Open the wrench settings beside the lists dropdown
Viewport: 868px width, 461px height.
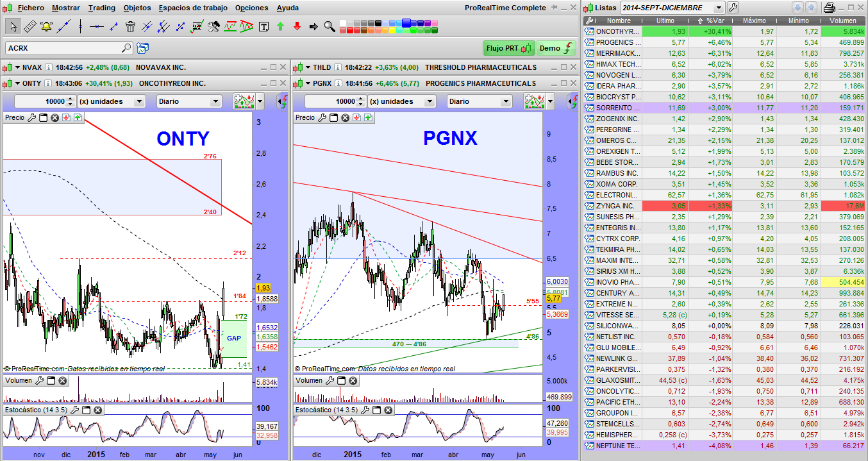[x=733, y=8]
